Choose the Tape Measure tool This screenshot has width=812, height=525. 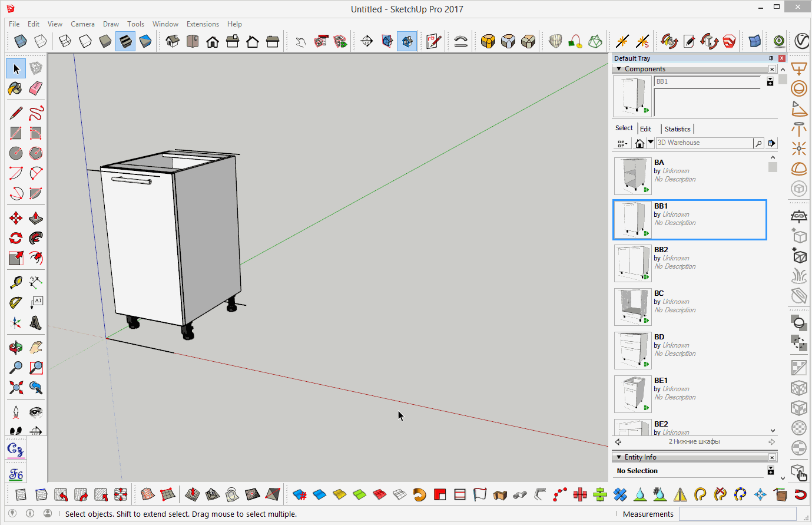coord(16,282)
